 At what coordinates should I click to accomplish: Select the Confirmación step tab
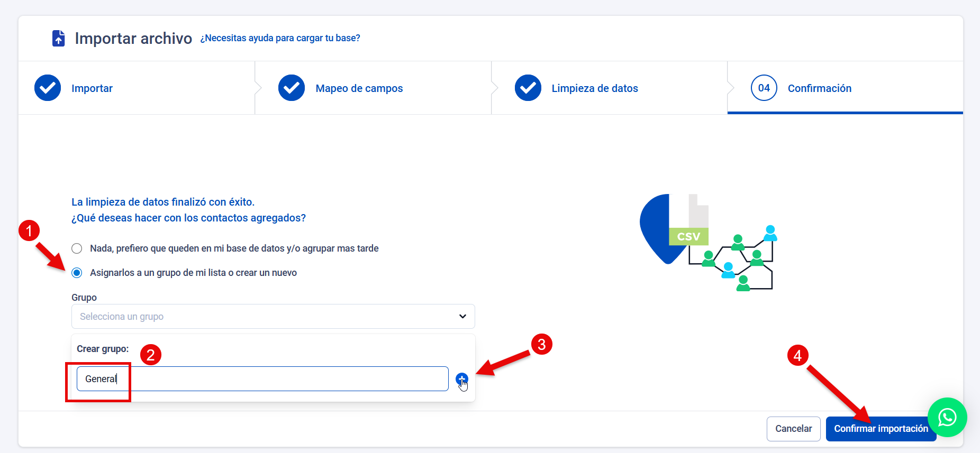tap(819, 88)
